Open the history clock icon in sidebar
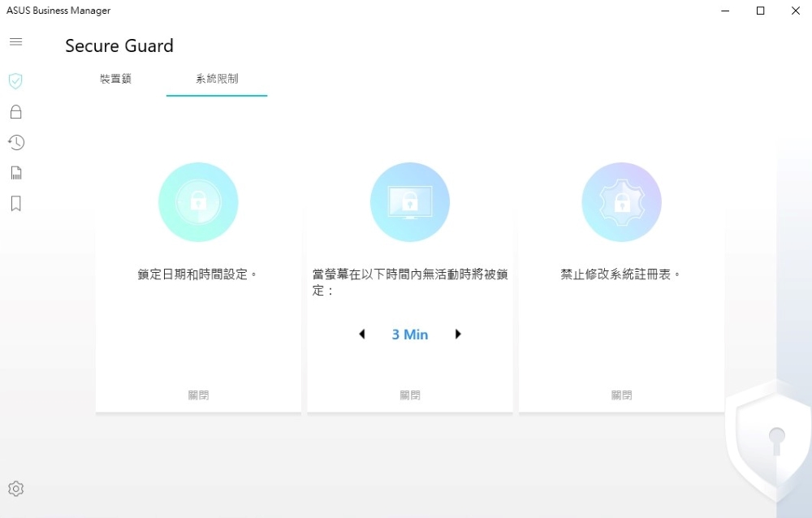 pyautogui.click(x=15, y=142)
